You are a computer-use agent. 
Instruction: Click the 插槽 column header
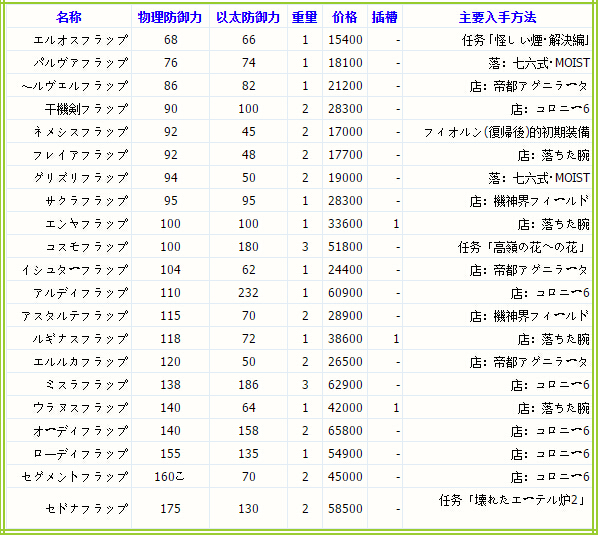click(x=385, y=17)
